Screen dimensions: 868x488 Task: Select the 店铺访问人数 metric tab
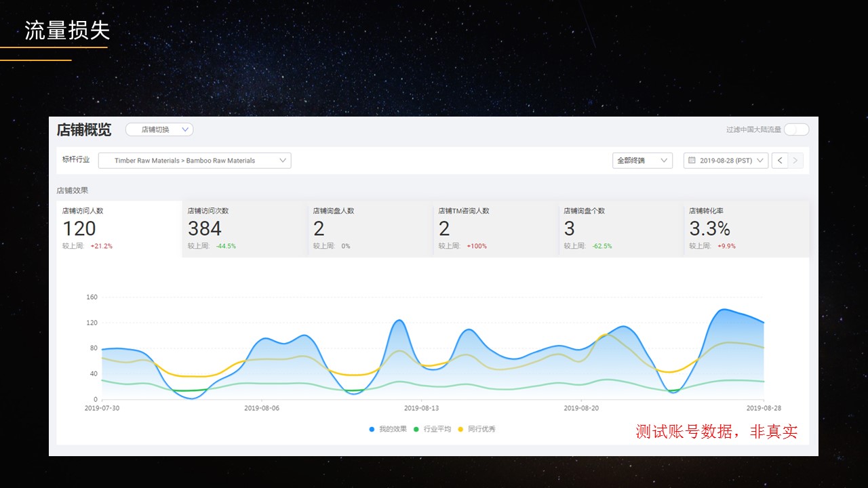(119, 229)
